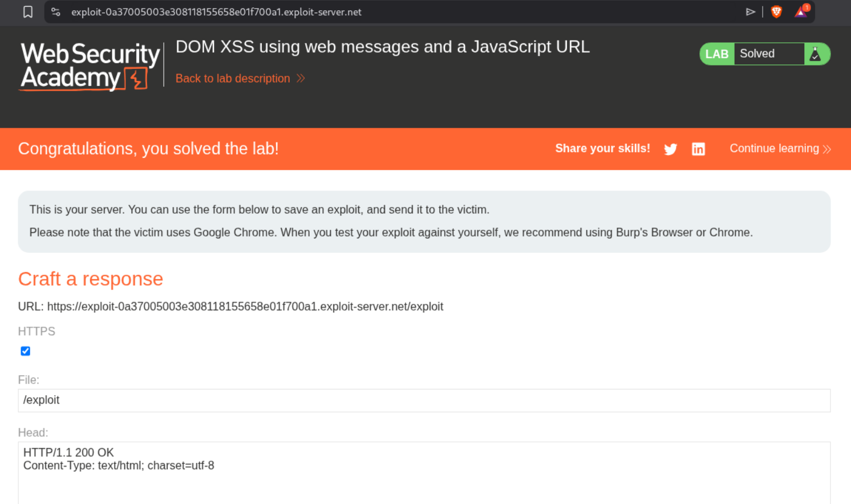Follow the Continue learning link

pyautogui.click(x=774, y=149)
